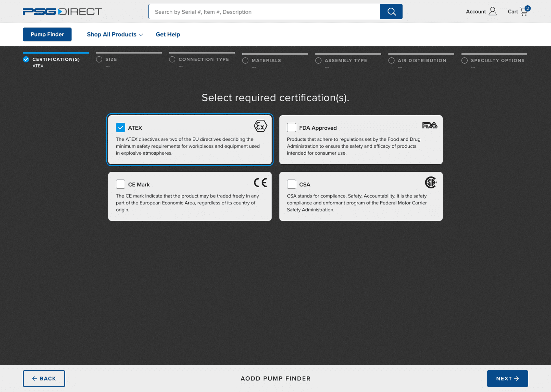
Task: Open the Get Help menu
Action: pos(168,34)
